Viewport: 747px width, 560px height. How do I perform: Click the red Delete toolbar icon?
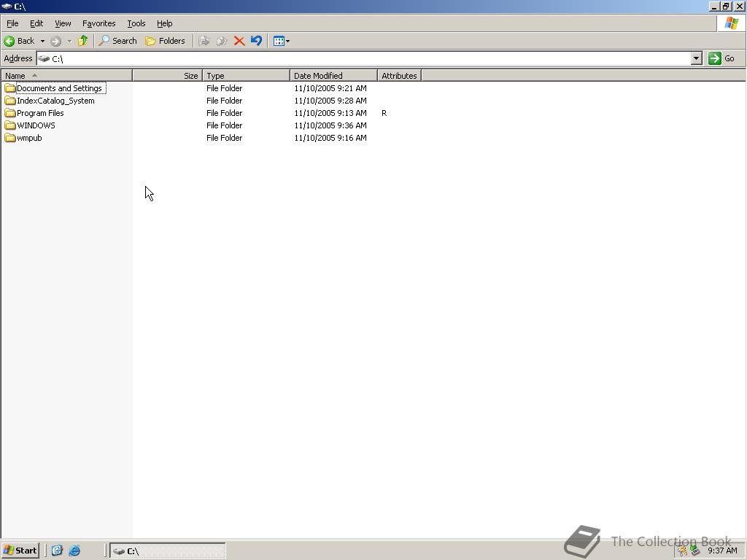point(240,41)
